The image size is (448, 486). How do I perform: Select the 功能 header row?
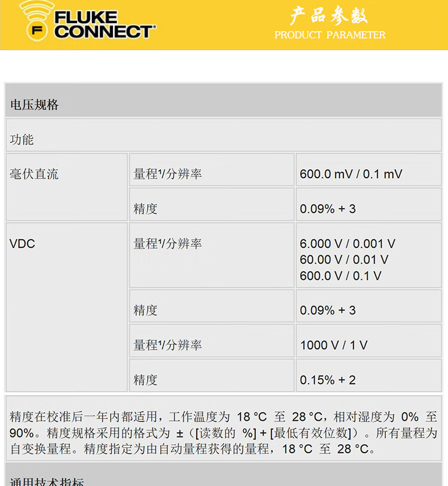click(223, 135)
